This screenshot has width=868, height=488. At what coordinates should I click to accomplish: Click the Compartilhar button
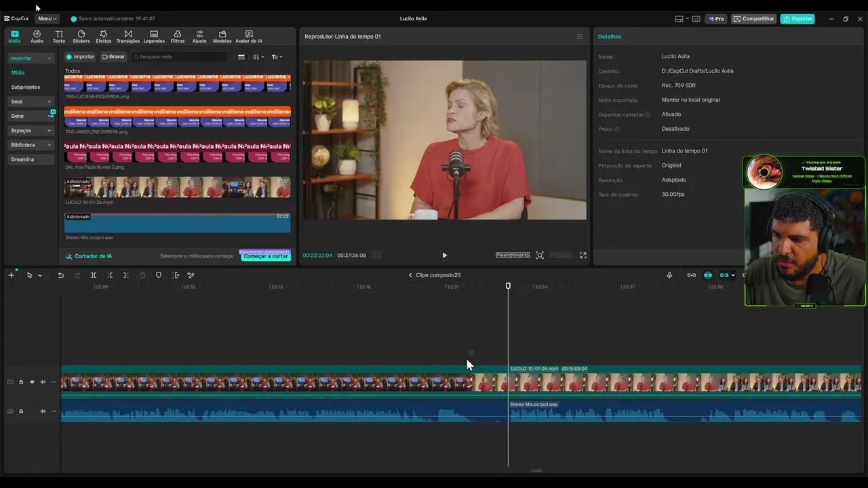pyautogui.click(x=754, y=19)
